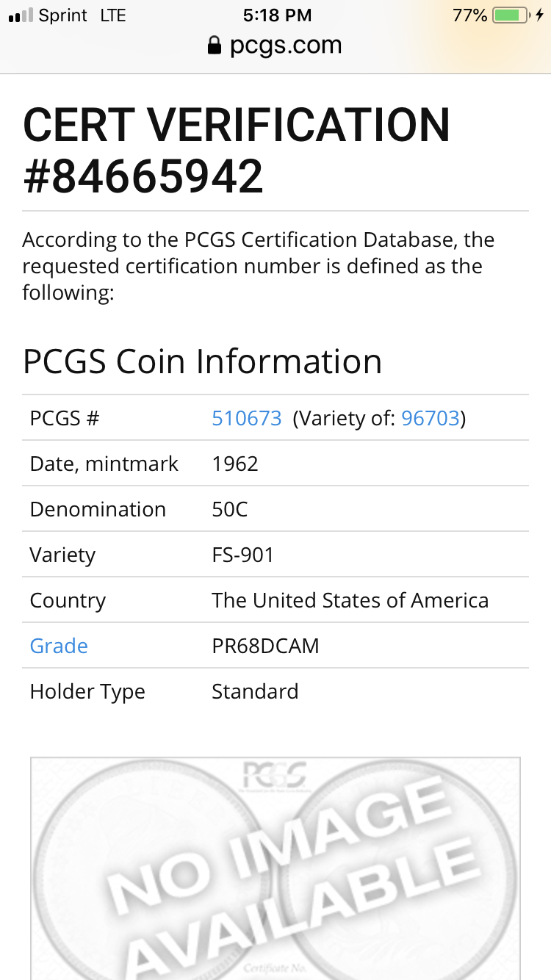Open variety number 96703 link

click(431, 418)
